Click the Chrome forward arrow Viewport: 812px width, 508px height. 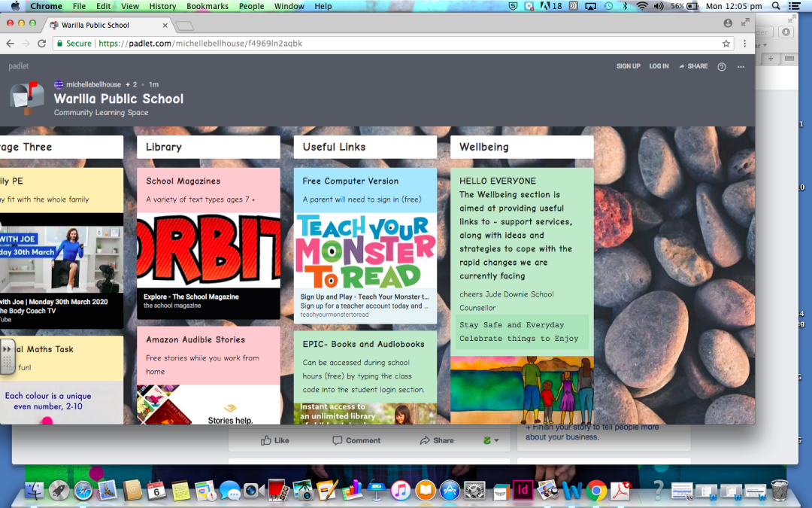(26, 44)
